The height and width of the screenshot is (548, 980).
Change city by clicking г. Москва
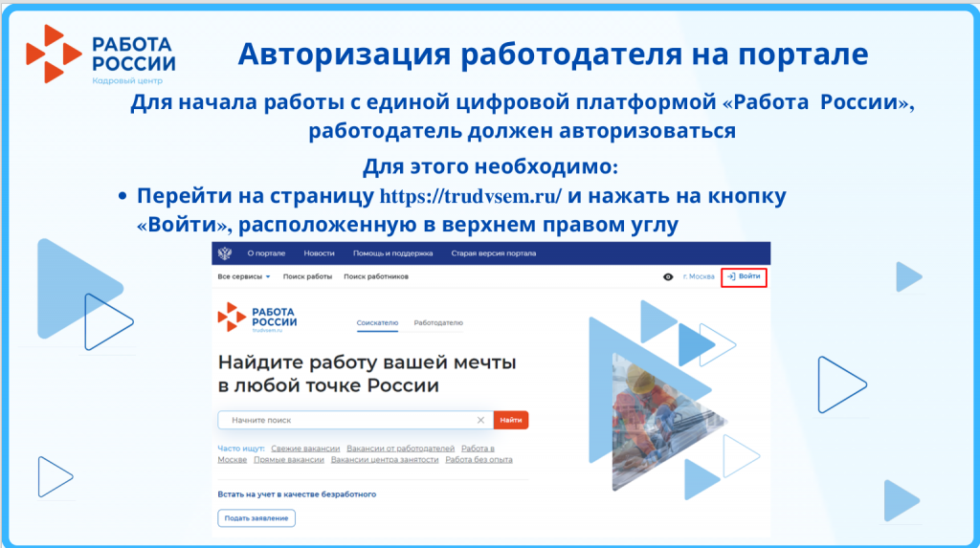tap(699, 276)
